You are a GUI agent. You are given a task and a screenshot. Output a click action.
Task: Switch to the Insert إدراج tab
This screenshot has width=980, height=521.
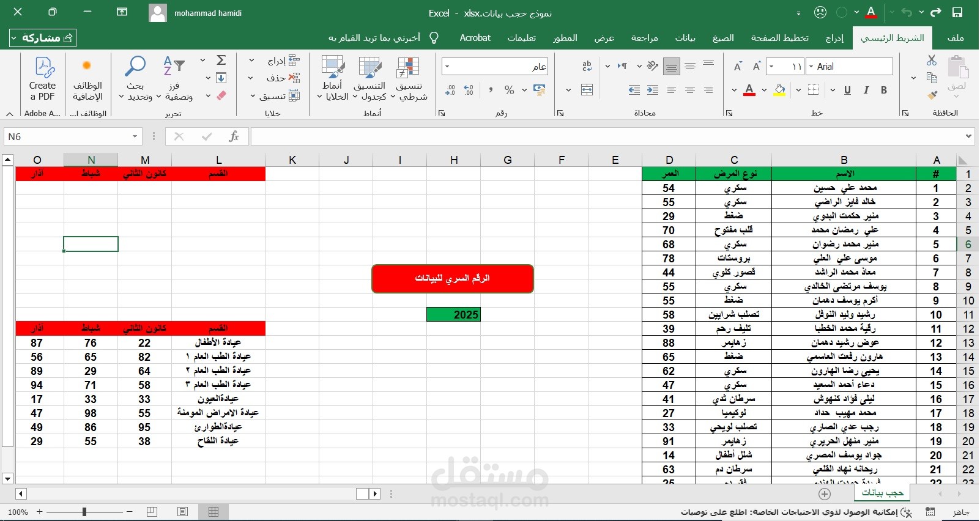[834, 38]
